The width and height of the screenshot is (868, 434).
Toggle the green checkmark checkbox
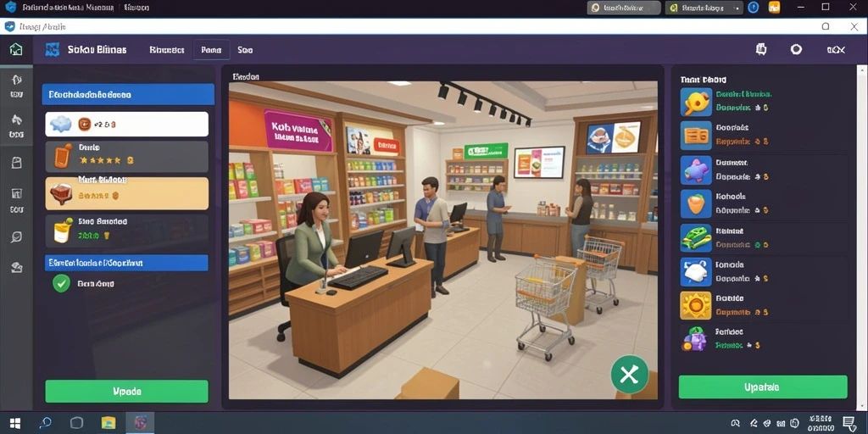pos(61,283)
